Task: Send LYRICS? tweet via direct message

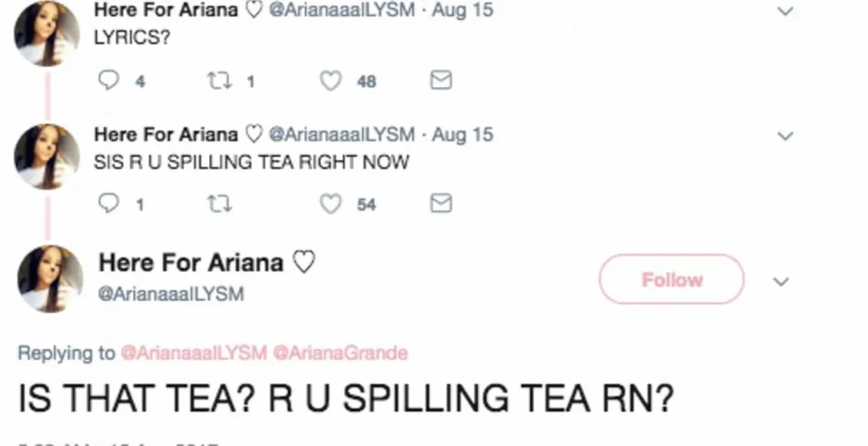Action: coord(440,81)
